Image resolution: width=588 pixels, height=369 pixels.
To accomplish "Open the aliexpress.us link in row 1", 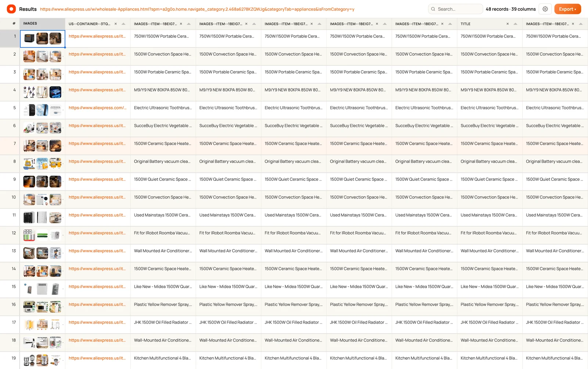I will [x=97, y=36].
